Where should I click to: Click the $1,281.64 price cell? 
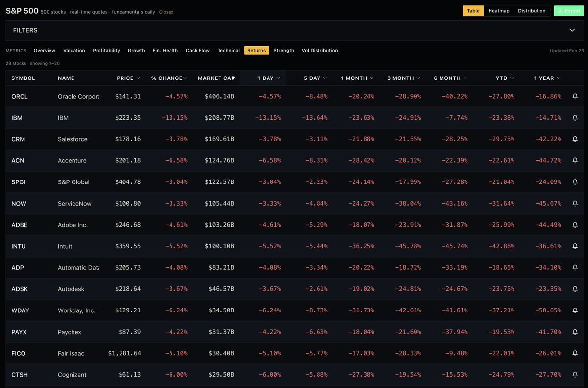coord(124,353)
